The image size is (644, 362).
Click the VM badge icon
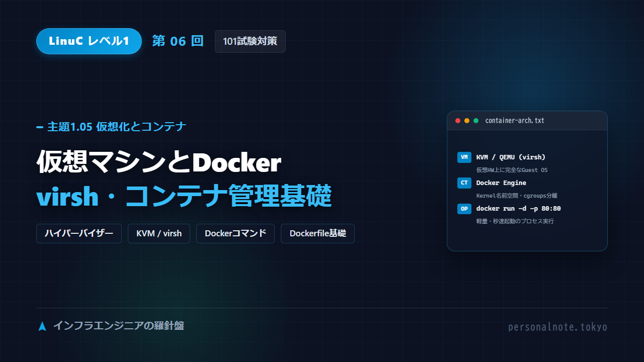tap(464, 157)
